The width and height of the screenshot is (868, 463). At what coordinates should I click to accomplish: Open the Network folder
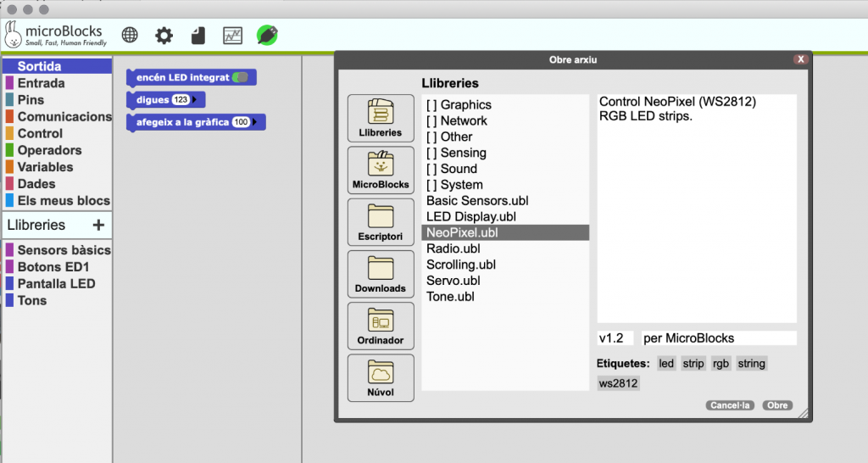(505, 120)
